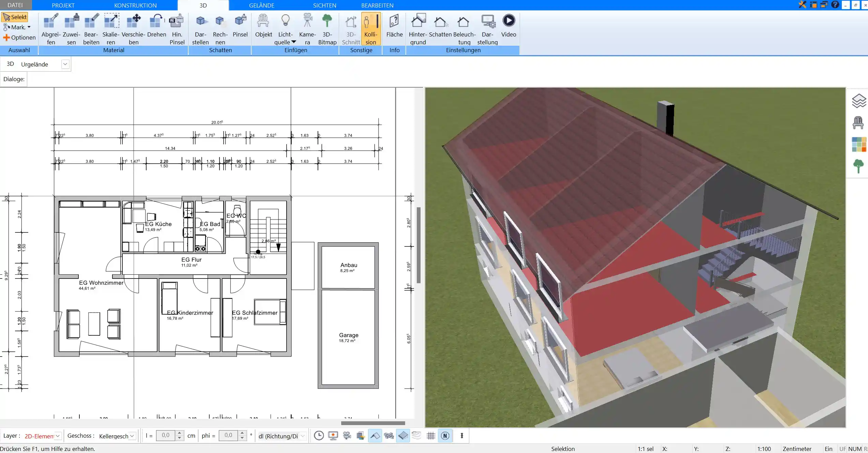The image size is (868, 453).
Task: Choose the Drehen material tool
Action: [157, 26]
